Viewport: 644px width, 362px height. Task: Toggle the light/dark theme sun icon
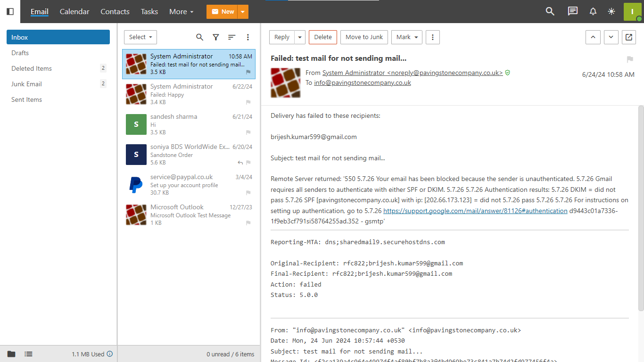tap(611, 11)
